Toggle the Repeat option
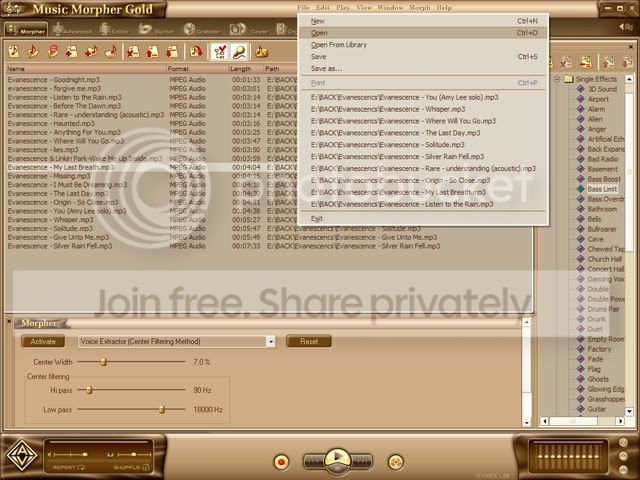640x480 pixels. point(69,467)
